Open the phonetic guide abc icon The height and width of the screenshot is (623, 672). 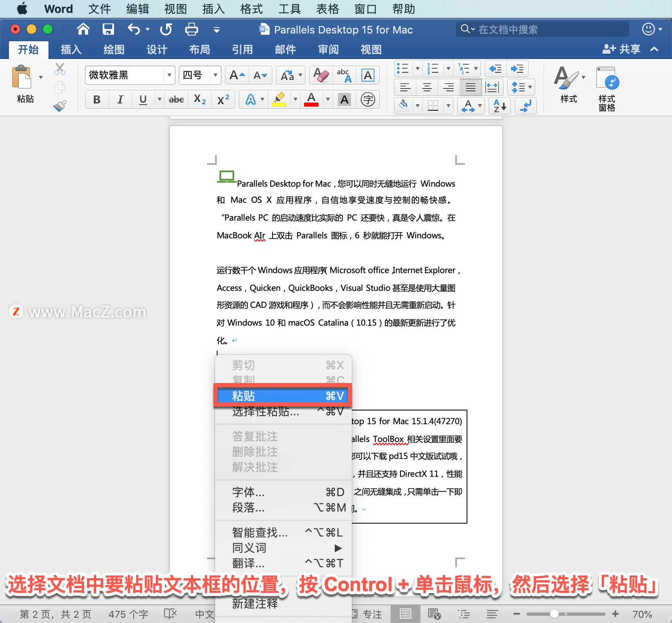pos(344,75)
